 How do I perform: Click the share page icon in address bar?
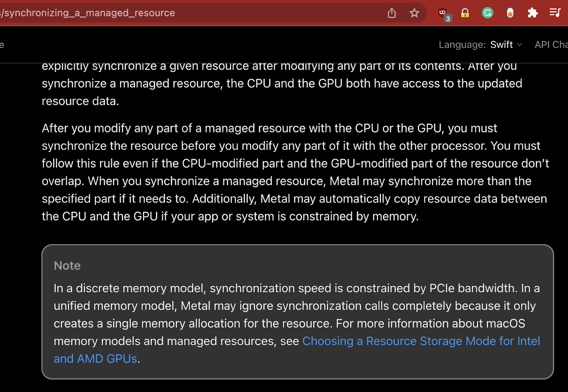(x=392, y=13)
